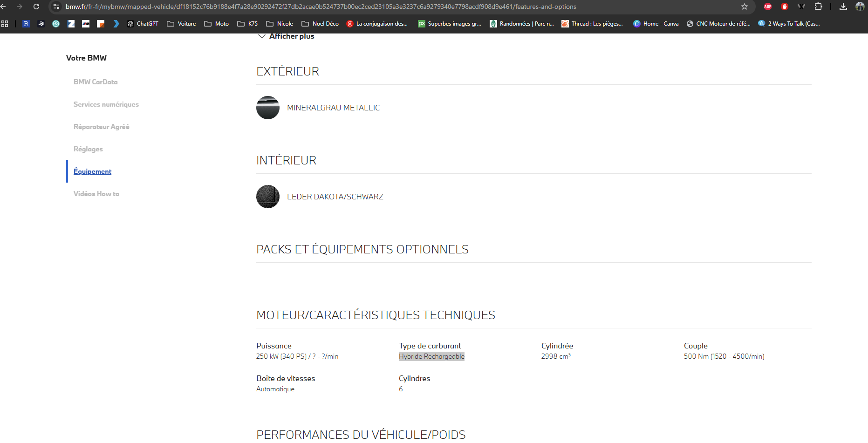Viewport: 868px width, 443px height.
Task: Open Superbes images bookmark
Action: pos(450,24)
